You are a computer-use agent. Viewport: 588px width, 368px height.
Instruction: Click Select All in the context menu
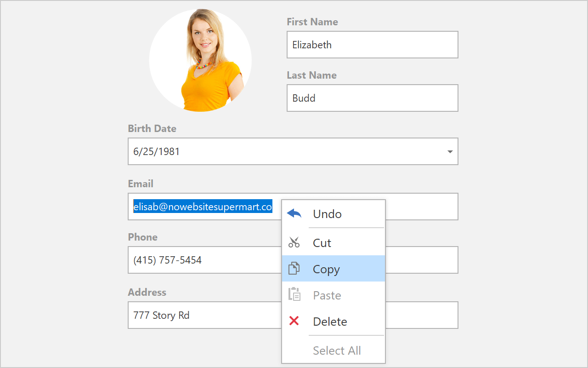337,351
